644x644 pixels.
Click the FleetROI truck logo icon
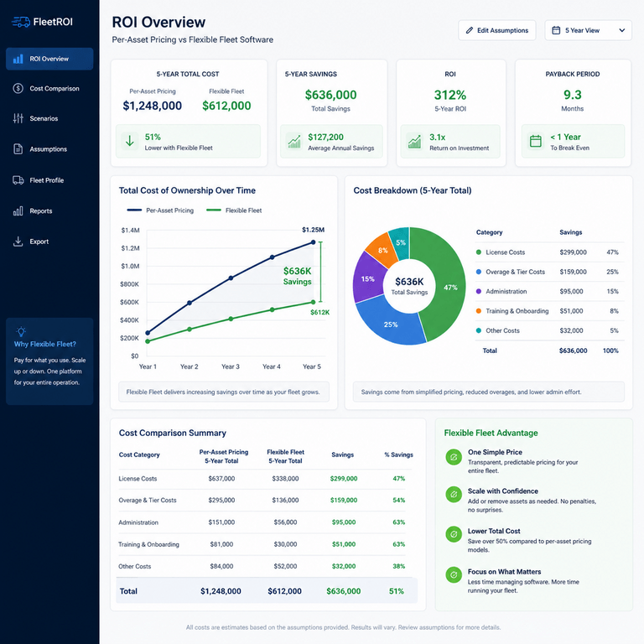[x=20, y=22]
